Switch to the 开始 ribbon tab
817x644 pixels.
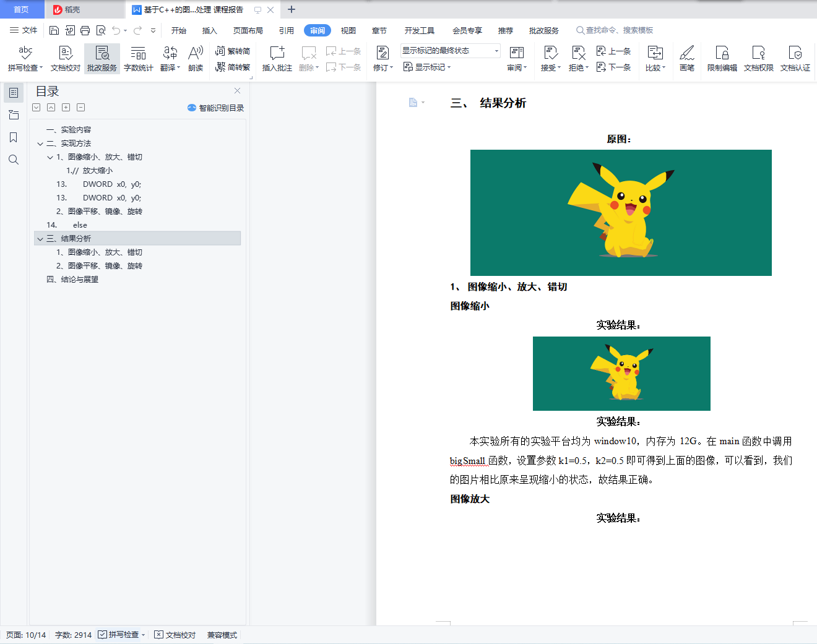click(x=179, y=30)
